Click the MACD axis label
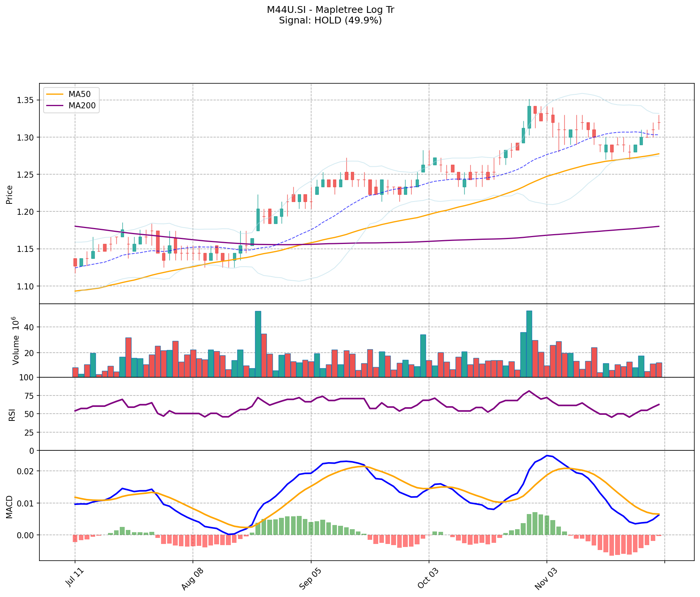This screenshot has height=597, width=700. (9, 507)
